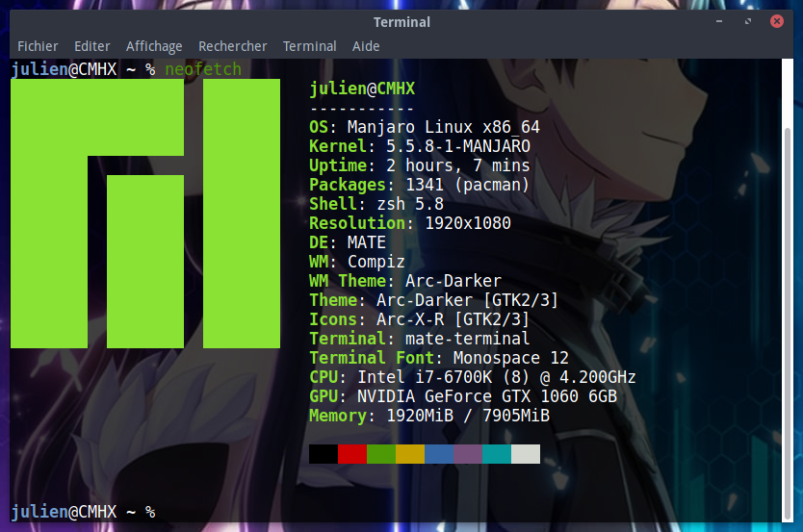Screen dimensions: 803x532
Task: Click the green color block
Action: point(381,454)
